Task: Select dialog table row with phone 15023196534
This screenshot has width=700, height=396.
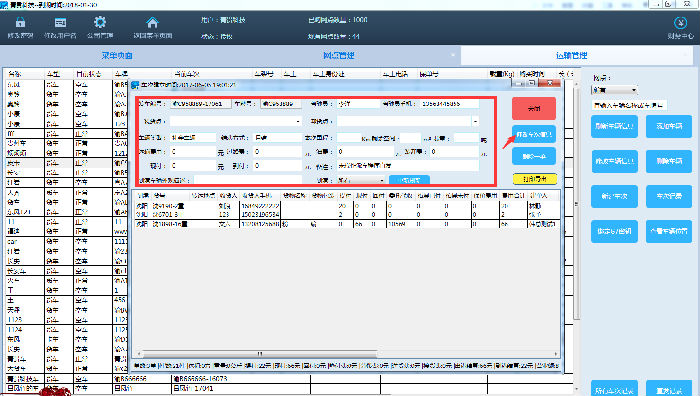Action: click(x=346, y=215)
